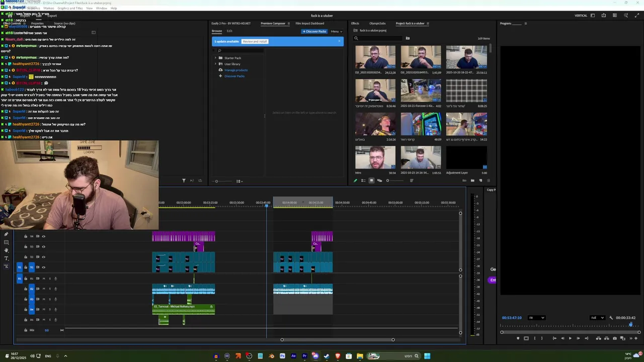
Task: Expand the User library folder
Action: tap(215, 64)
